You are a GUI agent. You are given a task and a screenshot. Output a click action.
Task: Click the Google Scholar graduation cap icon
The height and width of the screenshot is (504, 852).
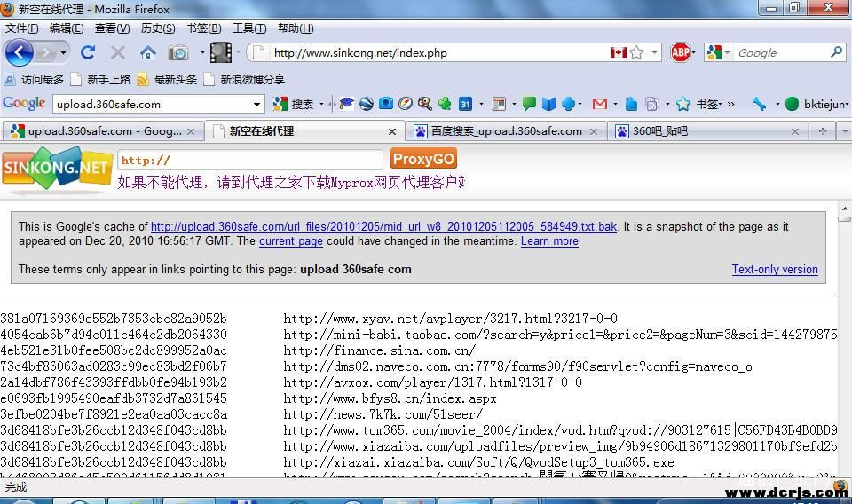(x=346, y=104)
